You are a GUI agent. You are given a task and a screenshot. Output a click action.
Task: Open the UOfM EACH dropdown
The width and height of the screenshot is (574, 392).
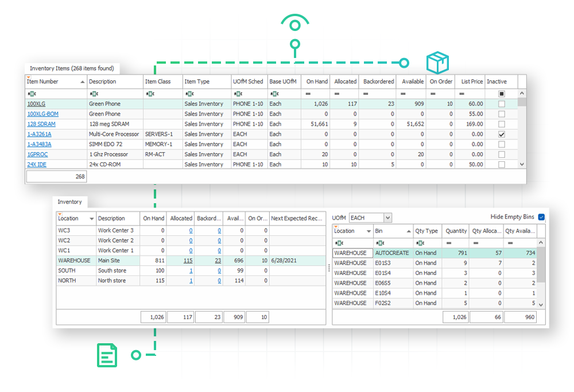pyautogui.click(x=387, y=217)
